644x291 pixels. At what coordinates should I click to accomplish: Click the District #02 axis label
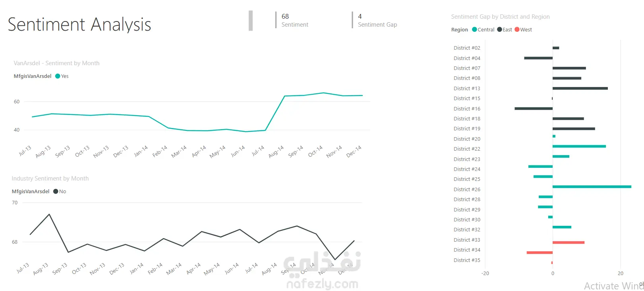pyautogui.click(x=467, y=48)
